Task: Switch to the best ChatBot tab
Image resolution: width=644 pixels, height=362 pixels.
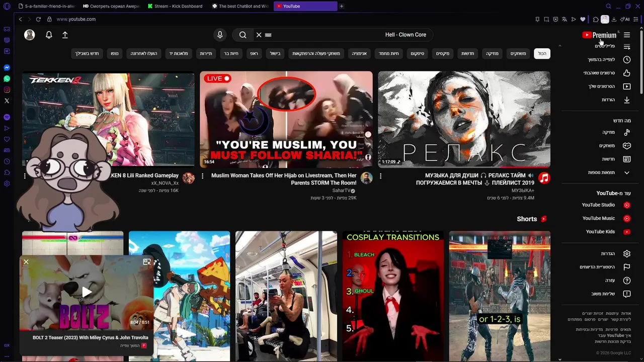Action: coord(240,6)
